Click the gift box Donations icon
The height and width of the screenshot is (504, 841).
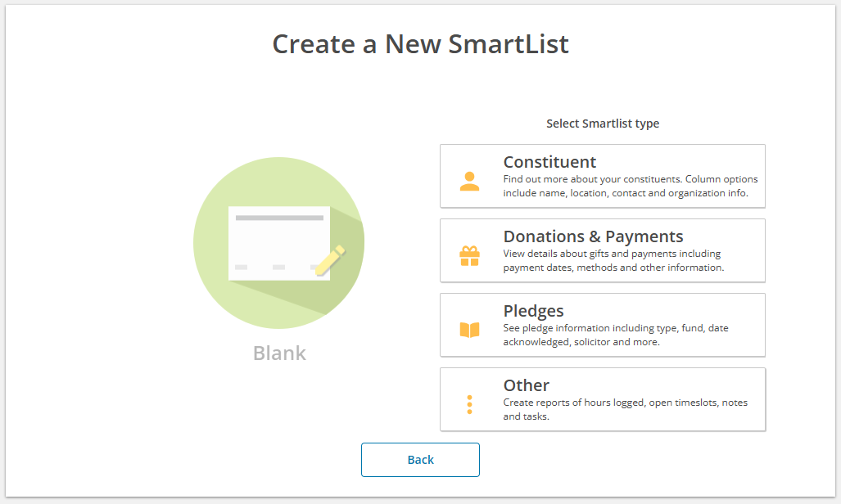pos(469,256)
